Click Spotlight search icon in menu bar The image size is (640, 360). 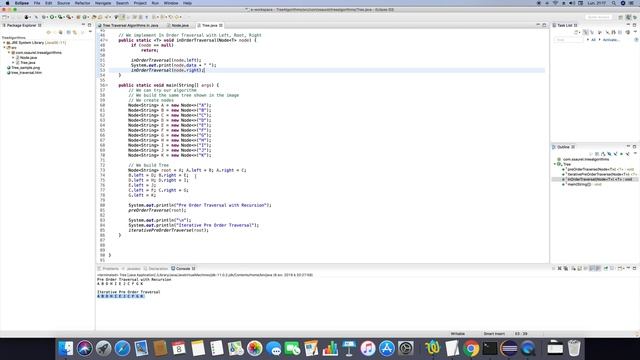tap(613, 3)
